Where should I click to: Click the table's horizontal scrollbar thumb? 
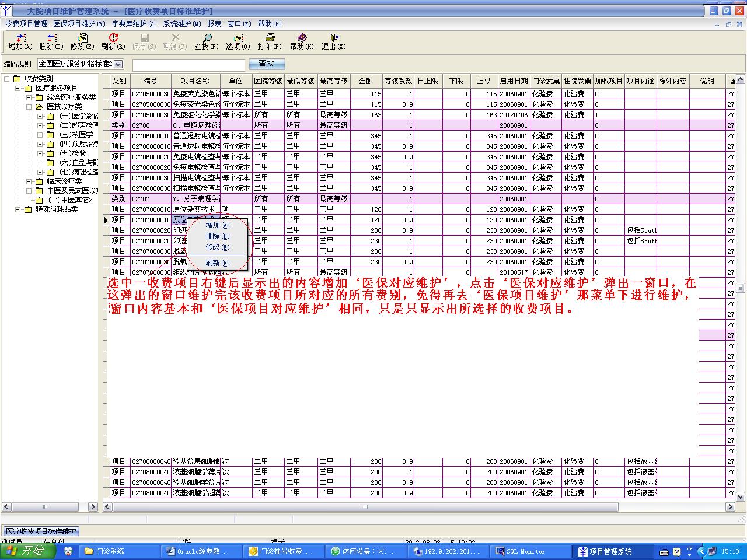(x=365, y=507)
